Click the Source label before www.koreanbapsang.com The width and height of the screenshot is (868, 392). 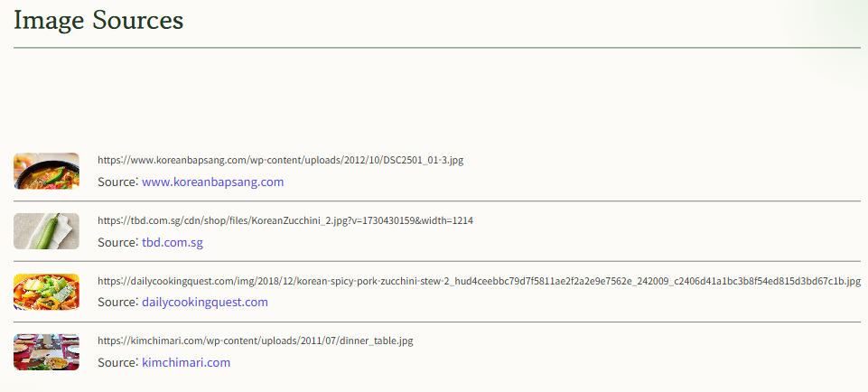(x=118, y=182)
